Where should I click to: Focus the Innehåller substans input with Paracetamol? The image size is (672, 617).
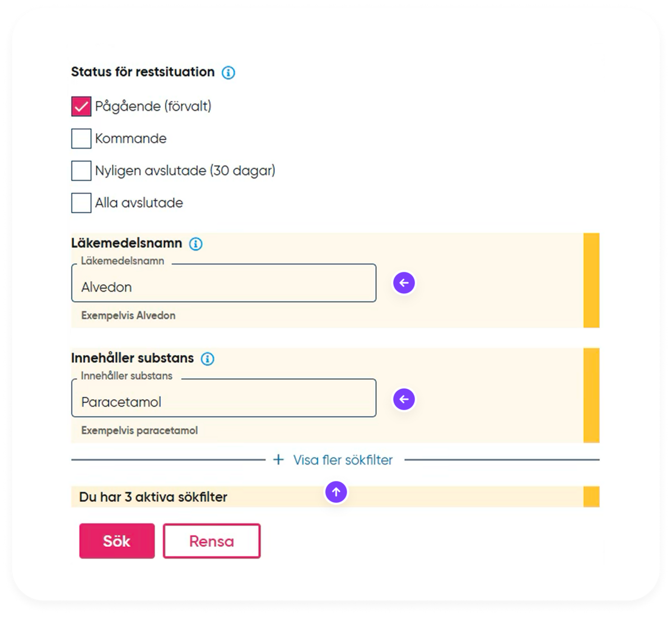click(224, 402)
